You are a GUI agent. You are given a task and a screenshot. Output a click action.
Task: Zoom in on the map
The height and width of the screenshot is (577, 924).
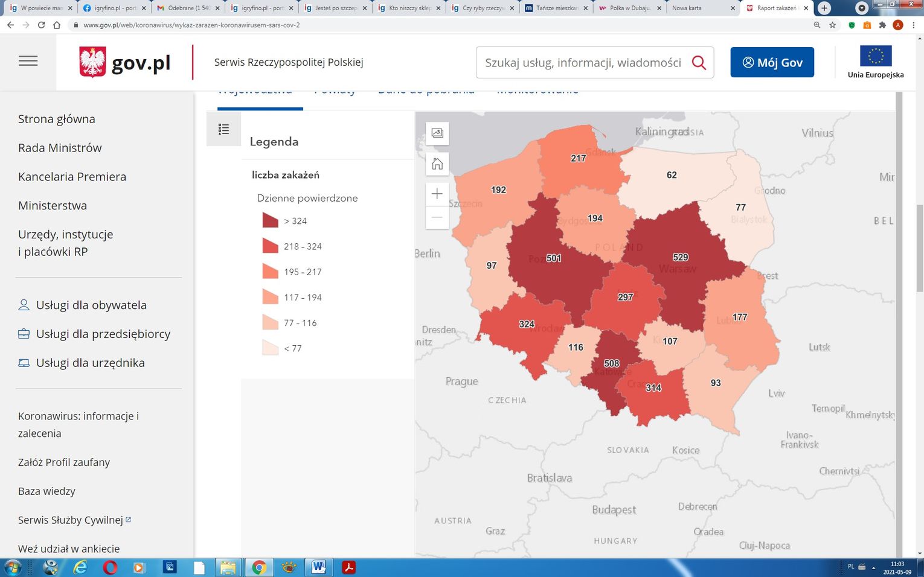(437, 194)
